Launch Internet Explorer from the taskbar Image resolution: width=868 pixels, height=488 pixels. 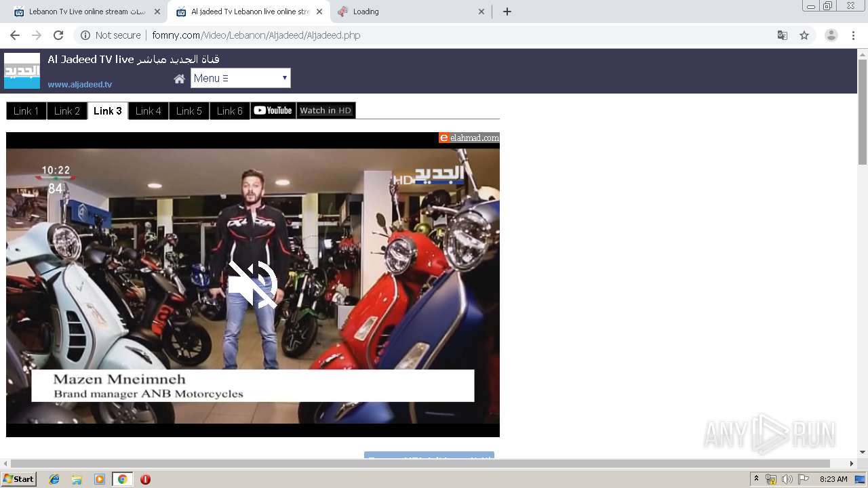pos(54,479)
